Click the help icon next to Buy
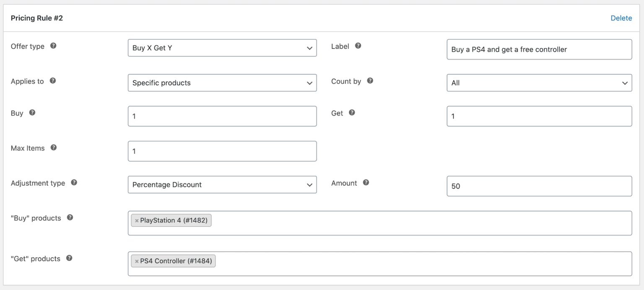Image resolution: width=644 pixels, height=290 pixels. [x=32, y=112]
